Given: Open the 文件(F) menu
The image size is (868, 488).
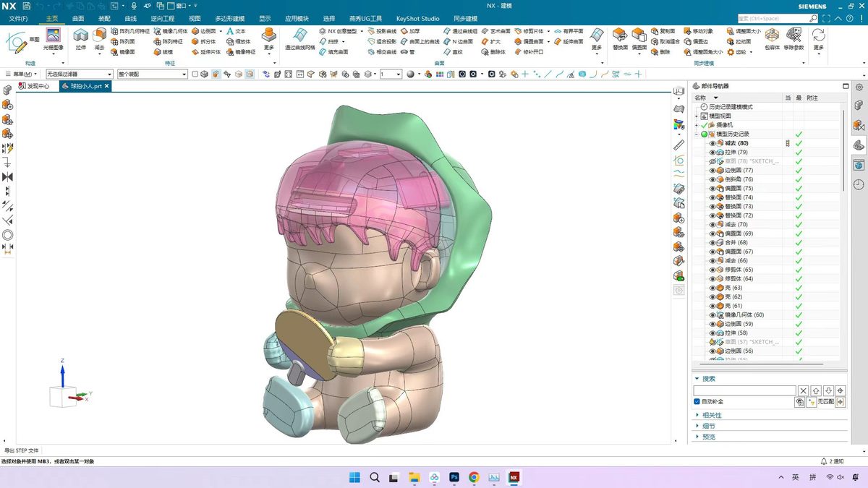Looking at the screenshot, I should (x=18, y=18).
